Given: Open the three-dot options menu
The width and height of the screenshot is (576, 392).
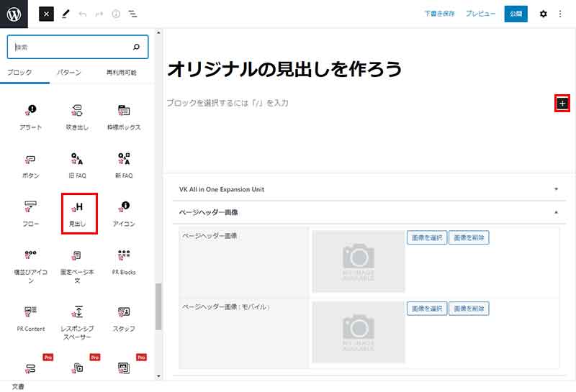Looking at the screenshot, I should [560, 14].
